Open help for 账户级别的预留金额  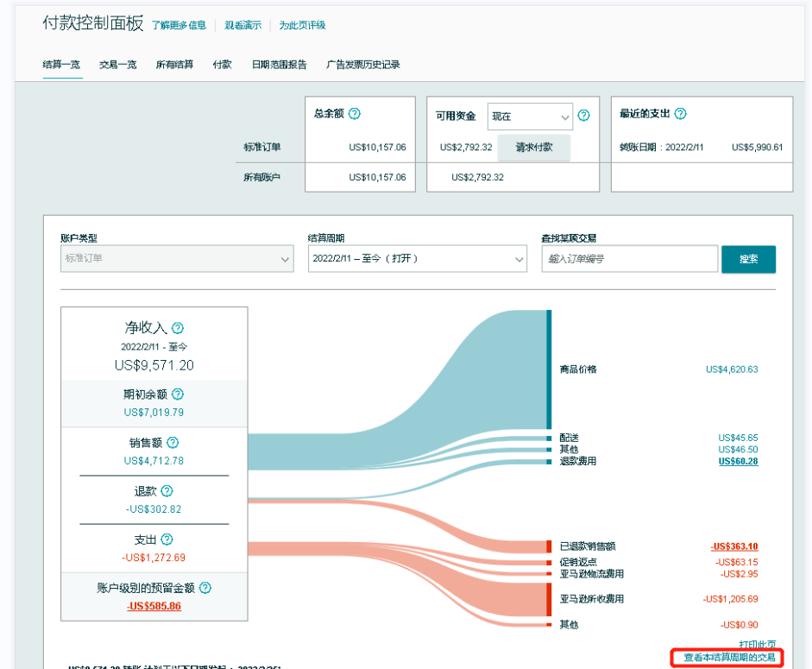pos(205,588)
